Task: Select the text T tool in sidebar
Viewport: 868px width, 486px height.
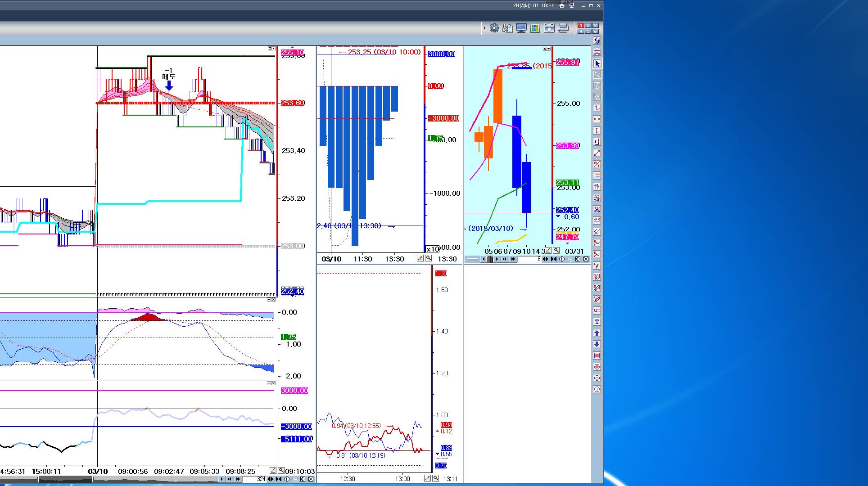Action: pyautogui.click(x=597, y=322)
